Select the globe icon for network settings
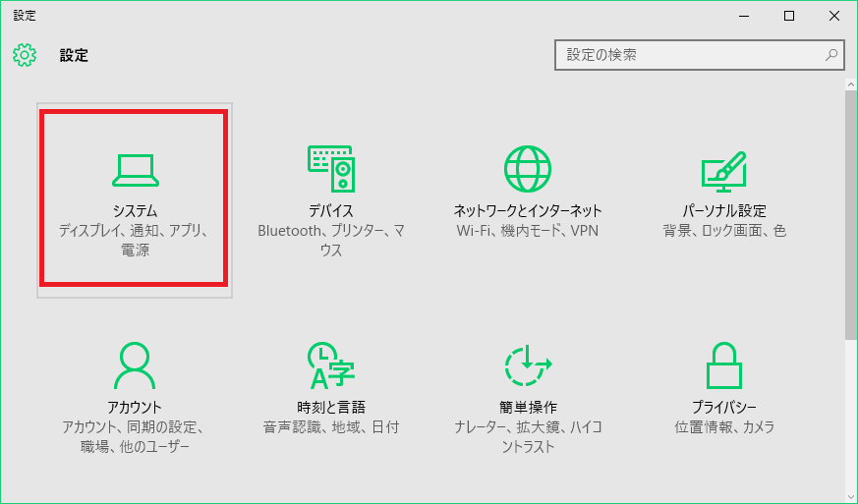Screen dimensions: 858x504 (528, 169)
